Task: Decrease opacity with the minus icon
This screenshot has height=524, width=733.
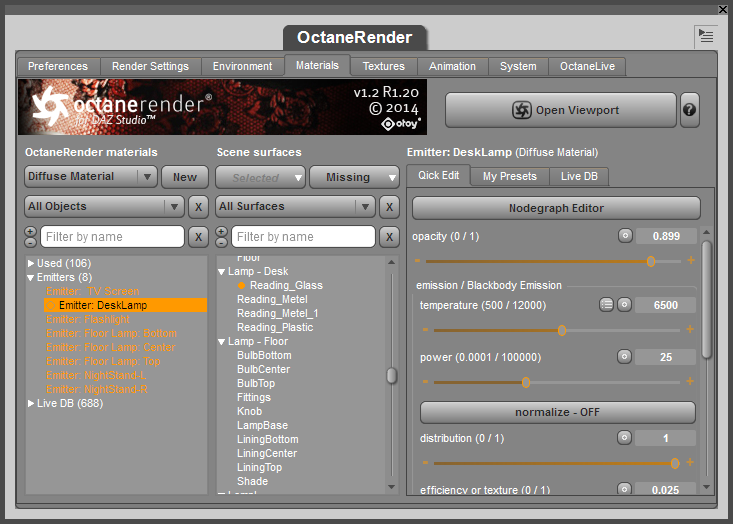Action: pyautogui.click(x=417, y=261)
